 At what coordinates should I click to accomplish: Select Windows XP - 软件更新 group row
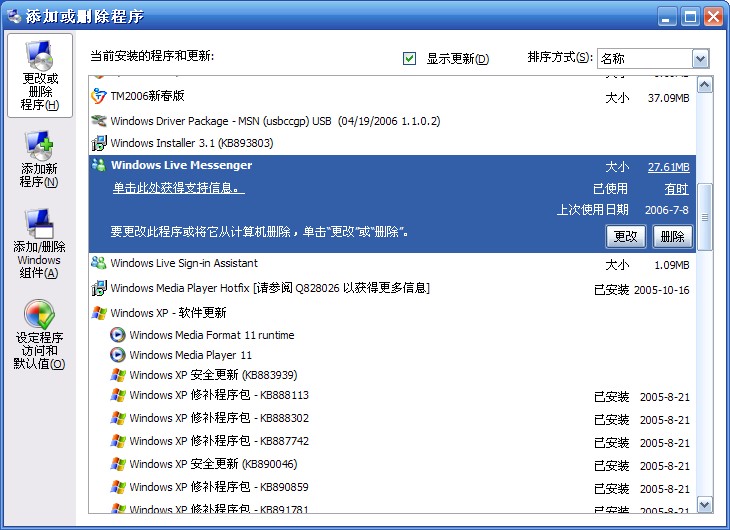[392, 313]
